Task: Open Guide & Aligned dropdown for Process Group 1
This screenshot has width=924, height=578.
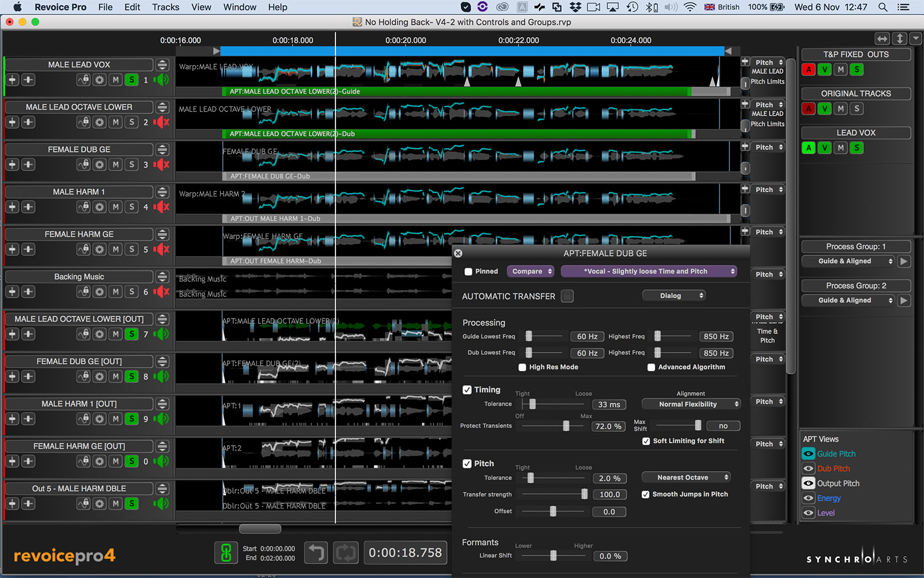Action: [x=848, y=261]
